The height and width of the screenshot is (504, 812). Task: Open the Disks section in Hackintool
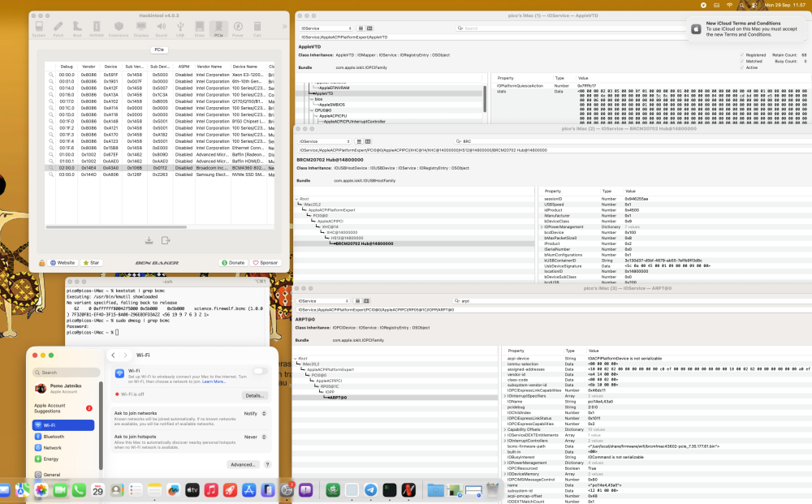[x=200, y=29]
